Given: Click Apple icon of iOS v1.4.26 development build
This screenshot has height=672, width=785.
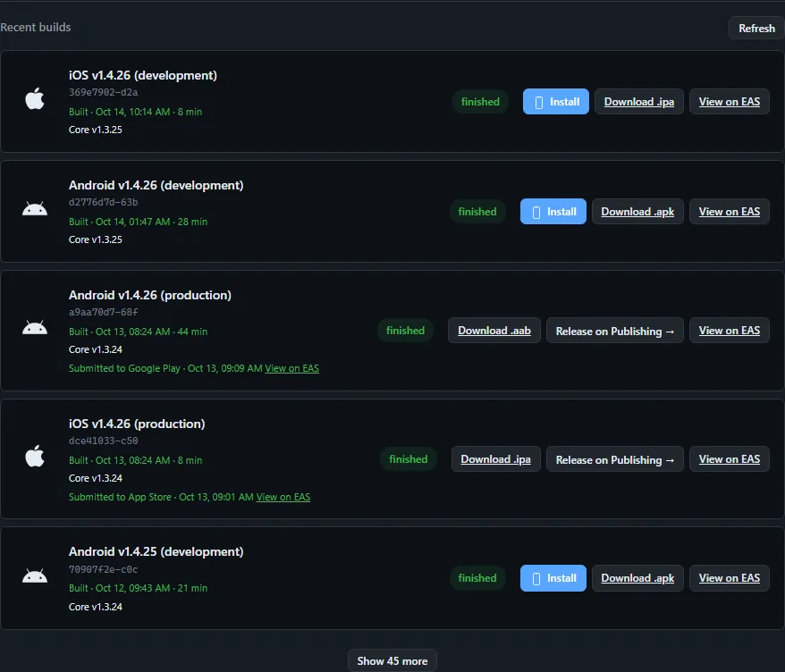Looking at the screenshot, I should click(35, 98).
